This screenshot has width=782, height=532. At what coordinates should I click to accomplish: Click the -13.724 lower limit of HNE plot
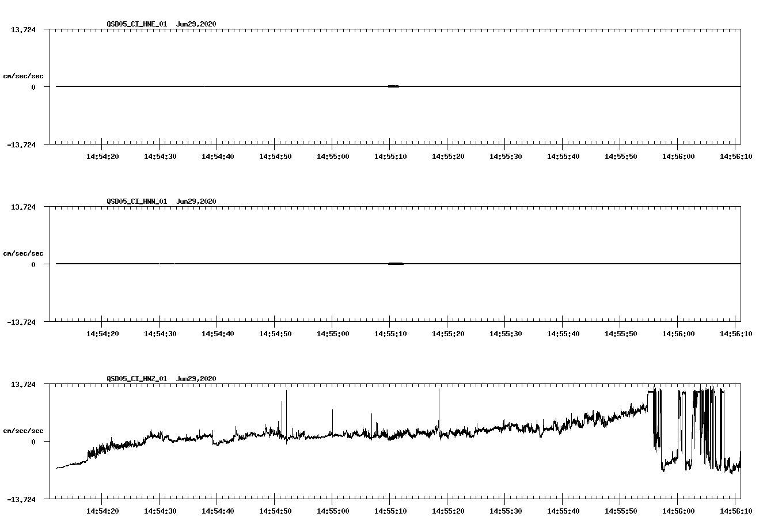tap(21, 145)
